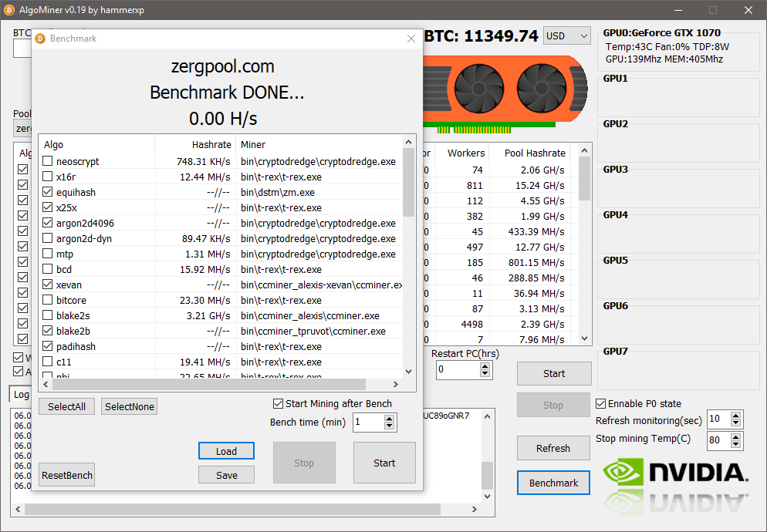Focus the Restart PC hours field

click(x=458, y=369)
